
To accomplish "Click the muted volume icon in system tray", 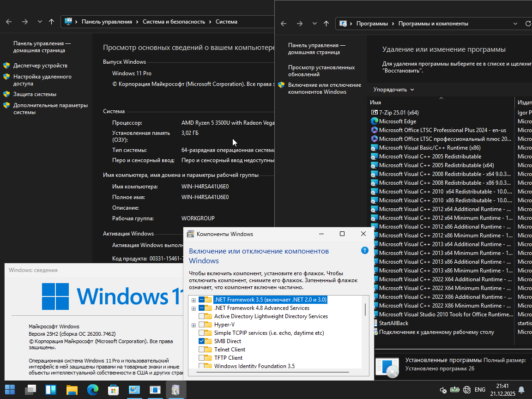I will (x=442, y=390).
